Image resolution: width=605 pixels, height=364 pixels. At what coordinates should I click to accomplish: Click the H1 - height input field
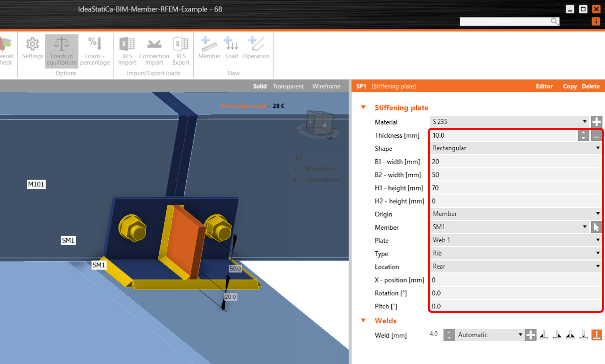point(515,188)
